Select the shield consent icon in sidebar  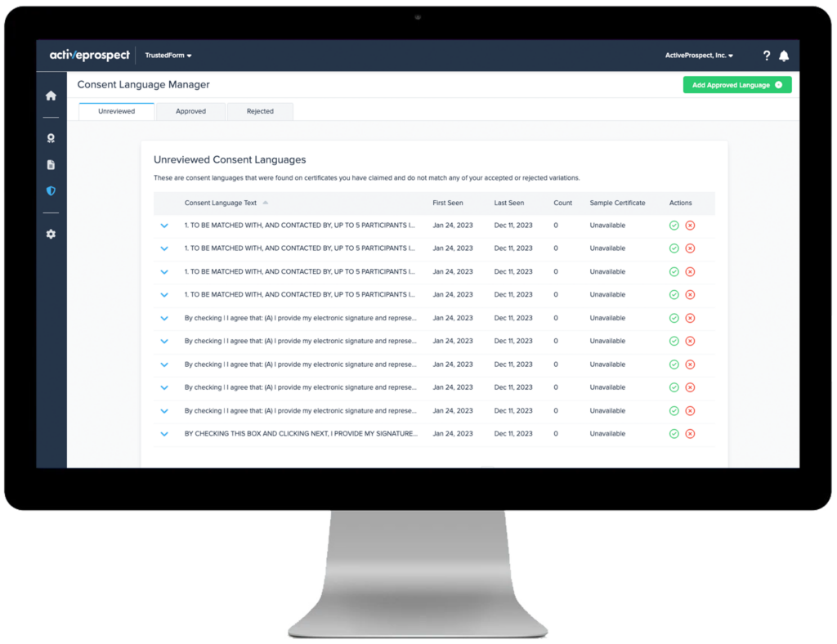coord(50,190)
